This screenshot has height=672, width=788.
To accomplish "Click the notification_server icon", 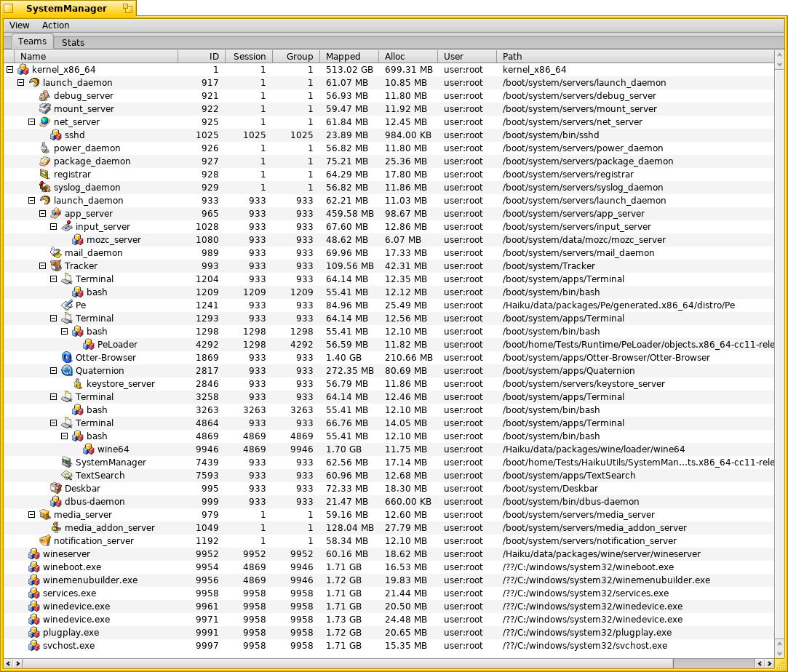I will click(x=44, y=541).
